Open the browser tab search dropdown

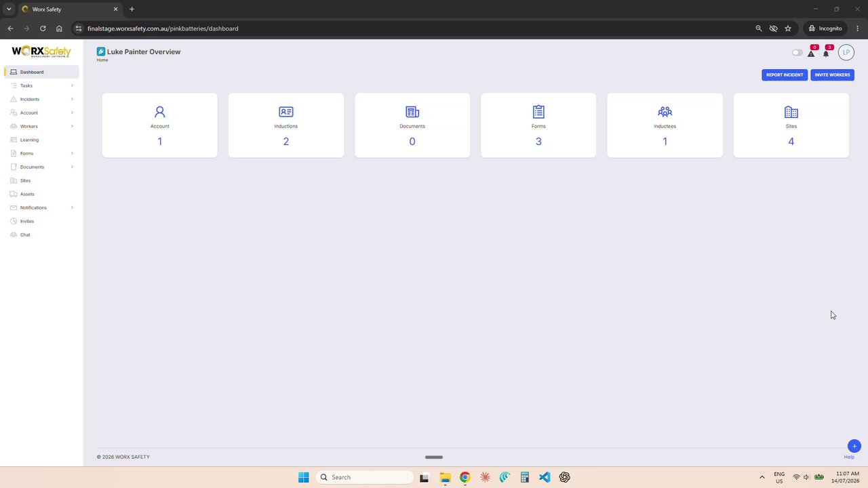(9, 9)
